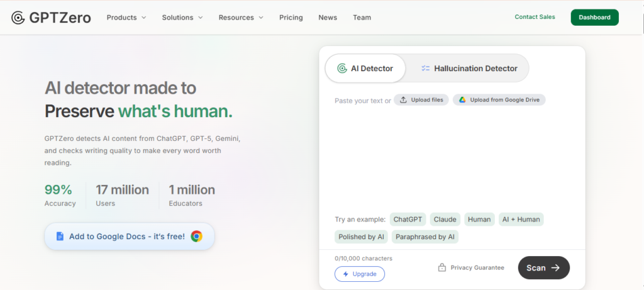Image resolution: width=644 pixels, height=290 pixels.
Task: Click the 17 million Users statistic
Action: point(123,195)
